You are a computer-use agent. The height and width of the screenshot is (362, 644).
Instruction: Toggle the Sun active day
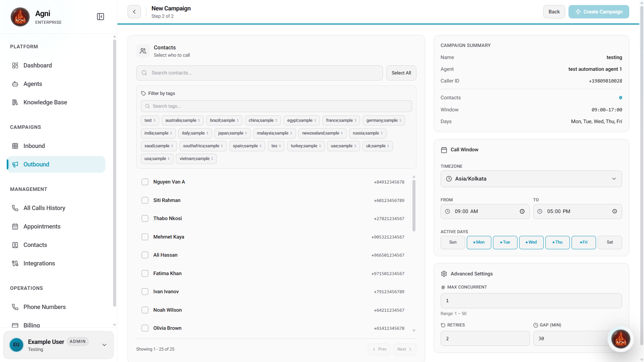(x=453, y=242)
